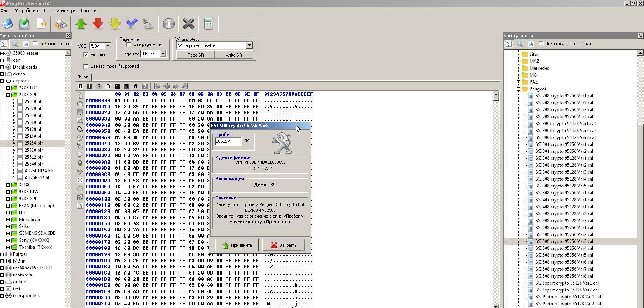Click the Read SR button

[x=195, y=55]
